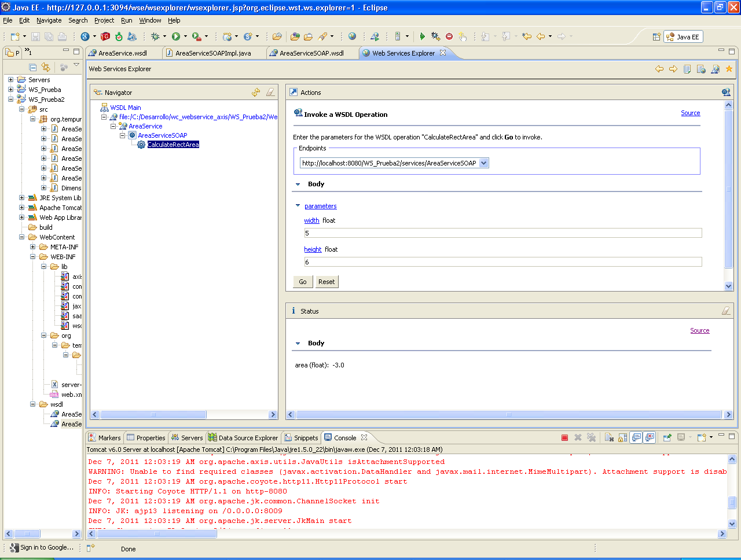Open the Project menu
Image resolution: width=741 pixels, height=560 pixels.
tap(104, 20)
